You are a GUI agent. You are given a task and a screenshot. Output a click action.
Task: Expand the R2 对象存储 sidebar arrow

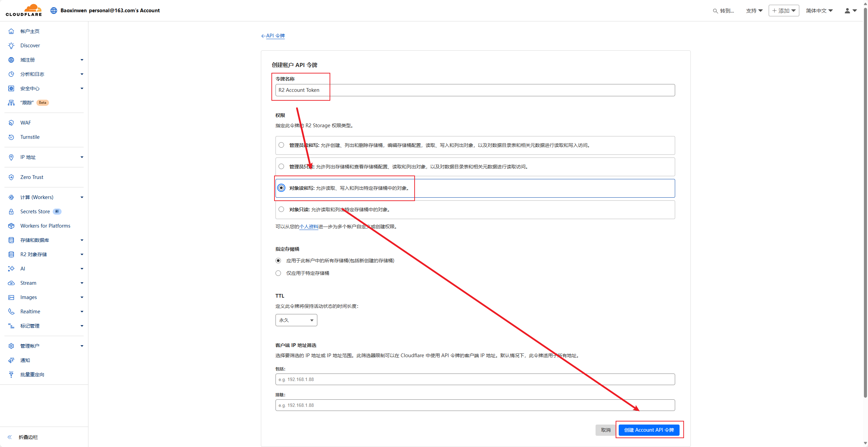pos(82,254)
